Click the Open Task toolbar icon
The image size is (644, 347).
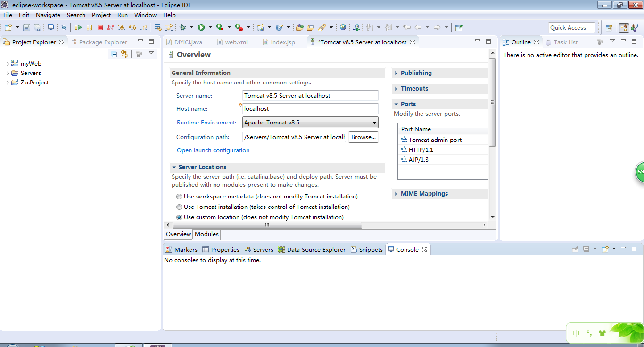(x=310, y=27)
